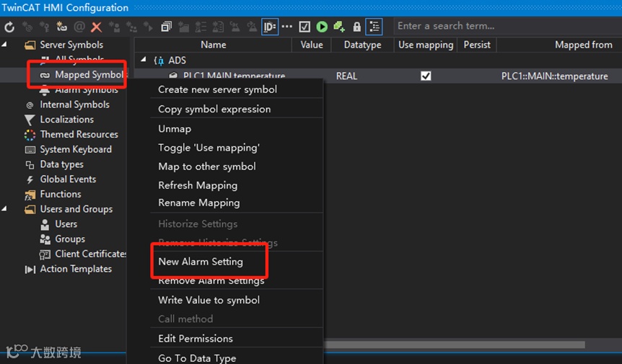Click the Name column header

(x=213, y=45)
